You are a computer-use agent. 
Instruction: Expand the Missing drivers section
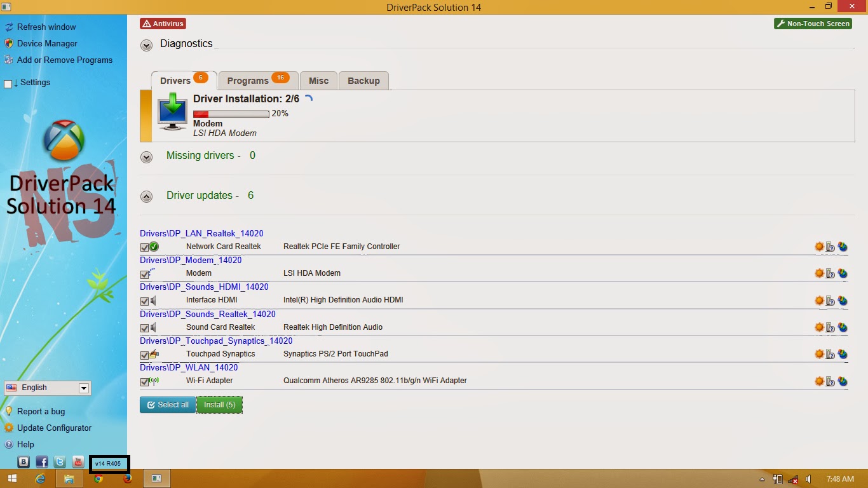(x=147, y=157)
